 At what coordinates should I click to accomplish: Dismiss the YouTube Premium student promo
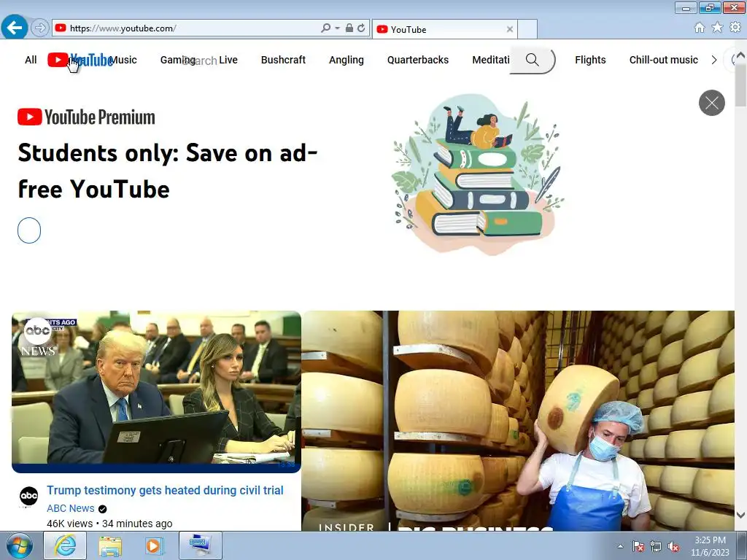pyautogui.click(x=712, y=103)
